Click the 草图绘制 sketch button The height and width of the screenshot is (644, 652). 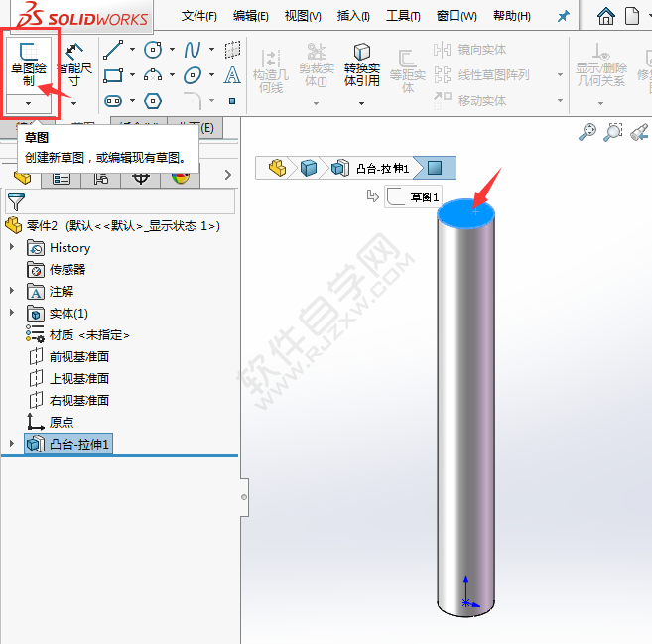tap(29, 64)
